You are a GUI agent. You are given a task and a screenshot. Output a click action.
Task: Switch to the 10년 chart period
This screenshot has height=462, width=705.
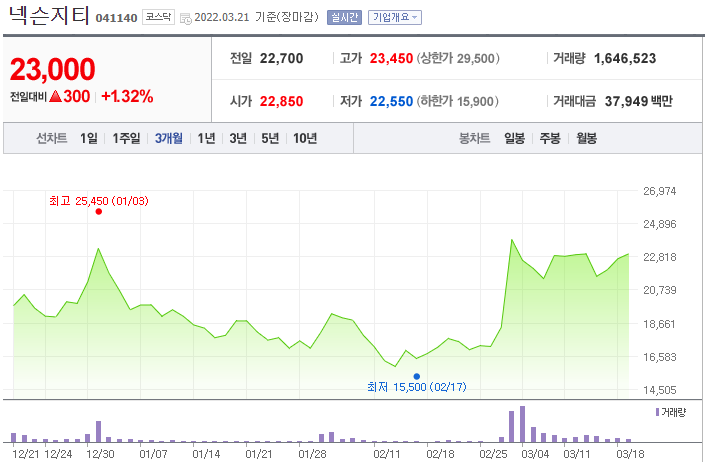pyautogui.click(x=305, y=138)
